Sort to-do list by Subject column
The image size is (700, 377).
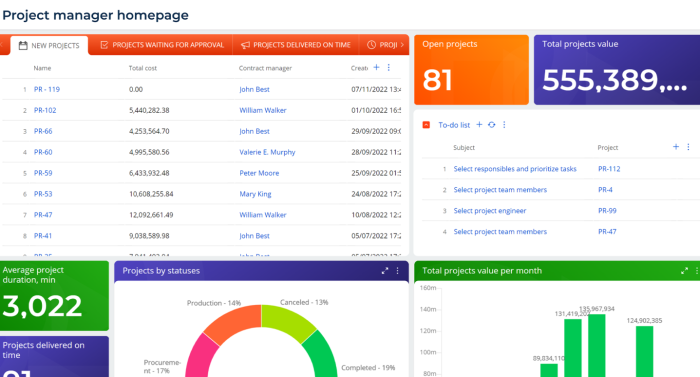click(464, 148)
